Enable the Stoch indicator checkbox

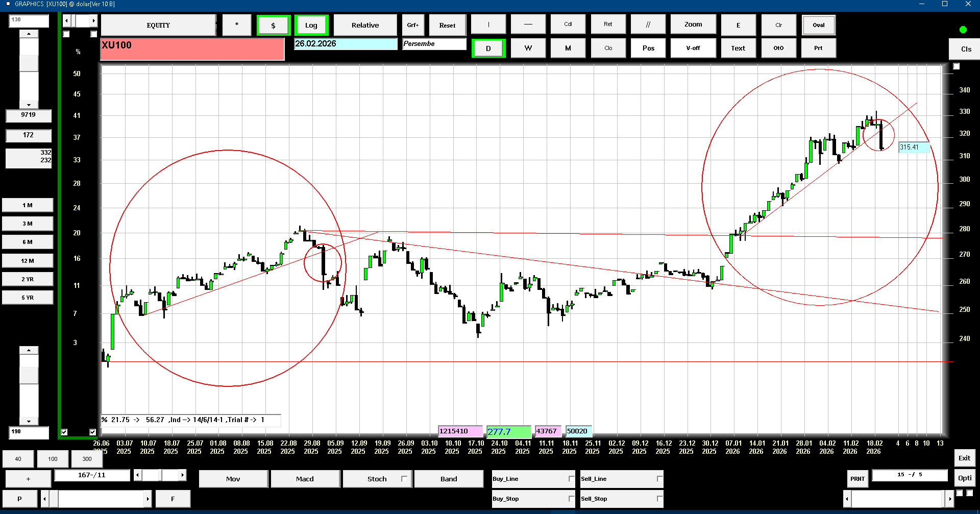coord(404,479)
